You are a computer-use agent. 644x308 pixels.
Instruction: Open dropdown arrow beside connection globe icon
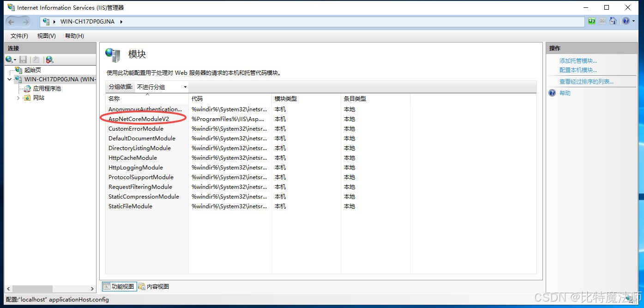(x=15, y=60)
